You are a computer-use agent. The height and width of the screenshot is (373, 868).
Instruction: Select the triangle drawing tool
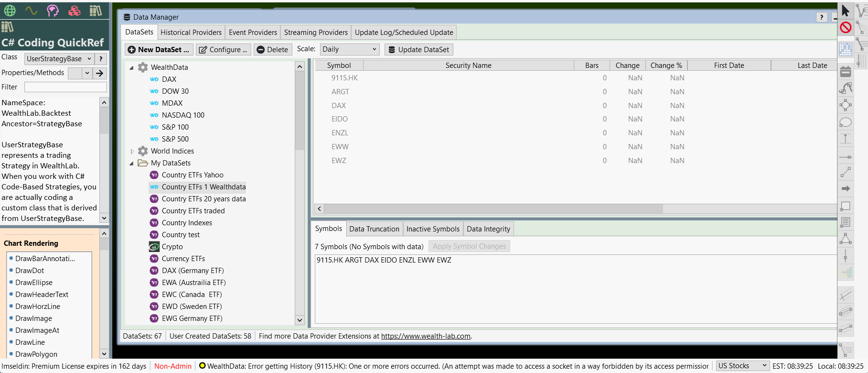(846, 239)
